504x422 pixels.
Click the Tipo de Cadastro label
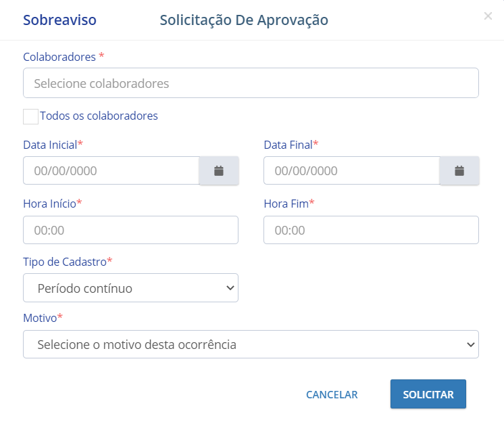[64, 261]
